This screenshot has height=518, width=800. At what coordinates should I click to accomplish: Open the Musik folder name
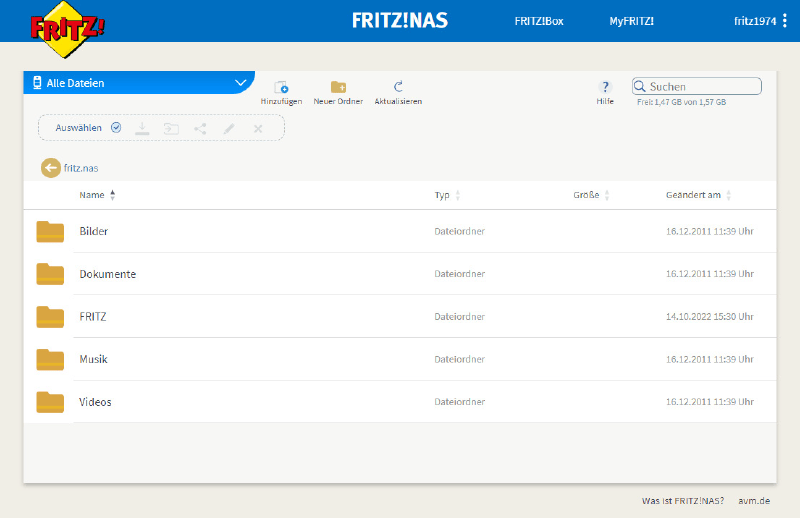click(93, 359)
